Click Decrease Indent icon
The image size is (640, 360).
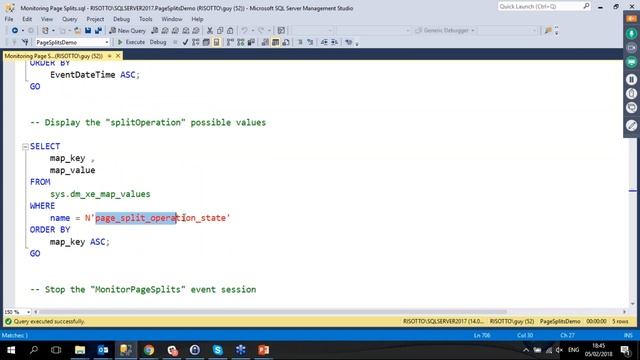(x=324, y=42)
